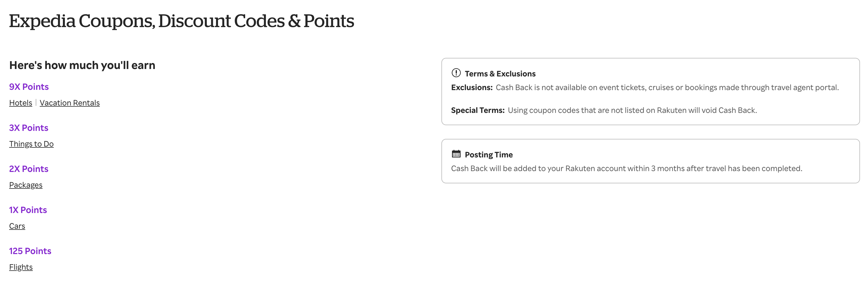Click the Expedia Coupons page title

tap(181, 21)
